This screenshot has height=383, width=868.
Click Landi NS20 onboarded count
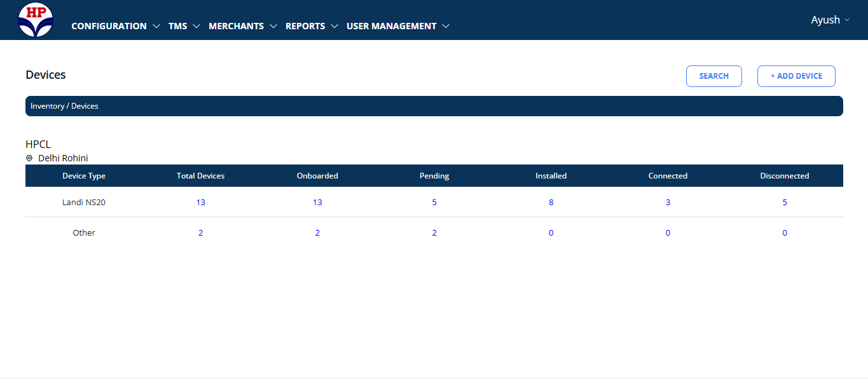(x=317, y=203)
